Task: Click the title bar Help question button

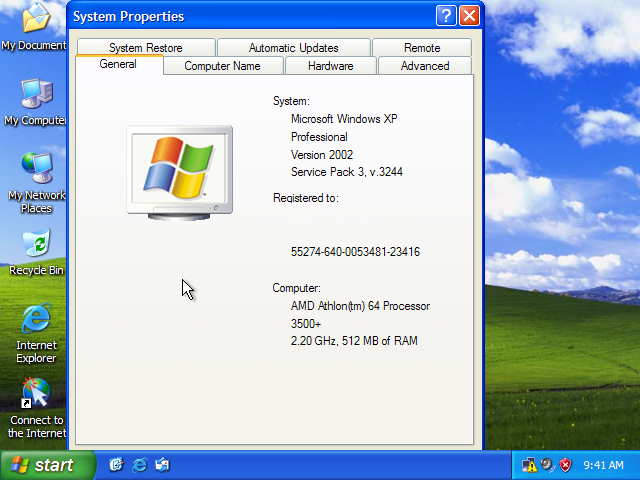Action: tap(446, 16)
